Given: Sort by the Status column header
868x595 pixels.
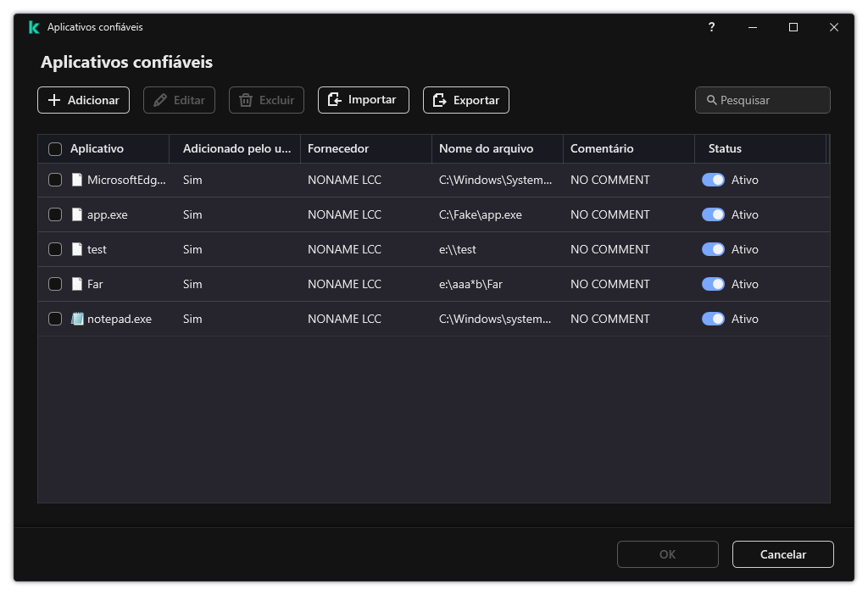Looking at the screenshot, I should click(x=726, y=148).
